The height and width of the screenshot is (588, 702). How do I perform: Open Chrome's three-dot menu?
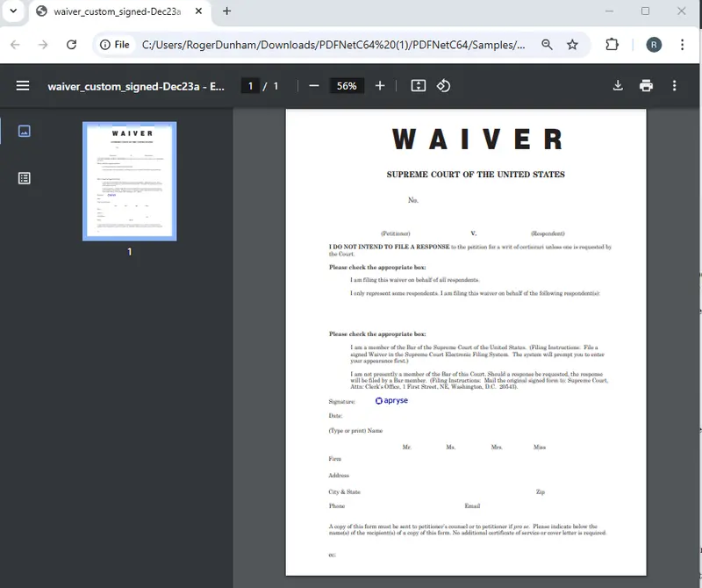[x=682, y=45]
